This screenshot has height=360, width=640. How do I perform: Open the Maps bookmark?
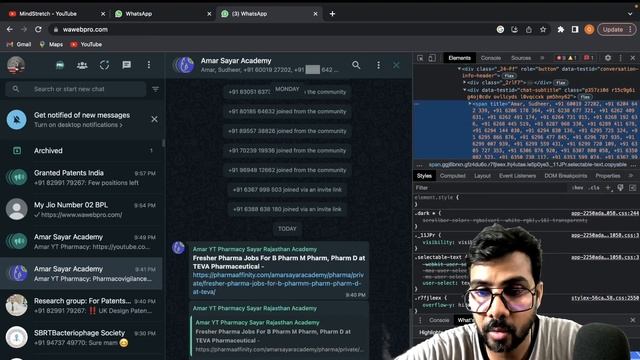(51, 44)
